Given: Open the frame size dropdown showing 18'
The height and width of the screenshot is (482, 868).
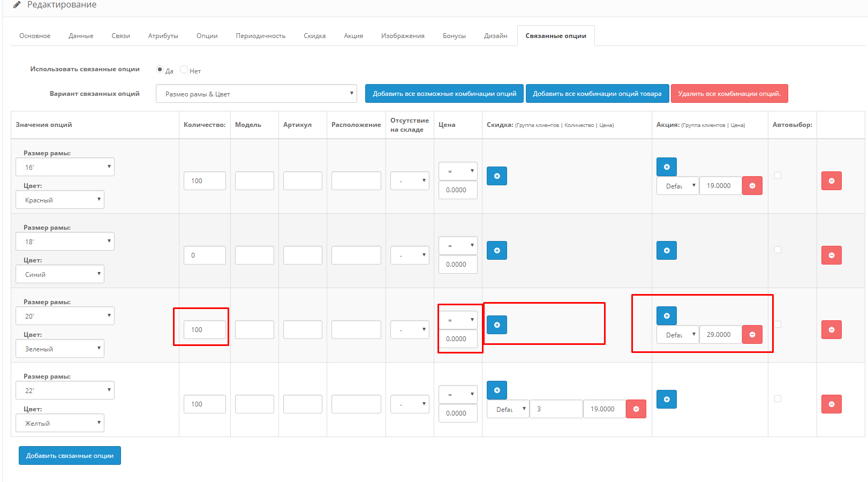Looking at the screenshot, I should coord(65,242).
